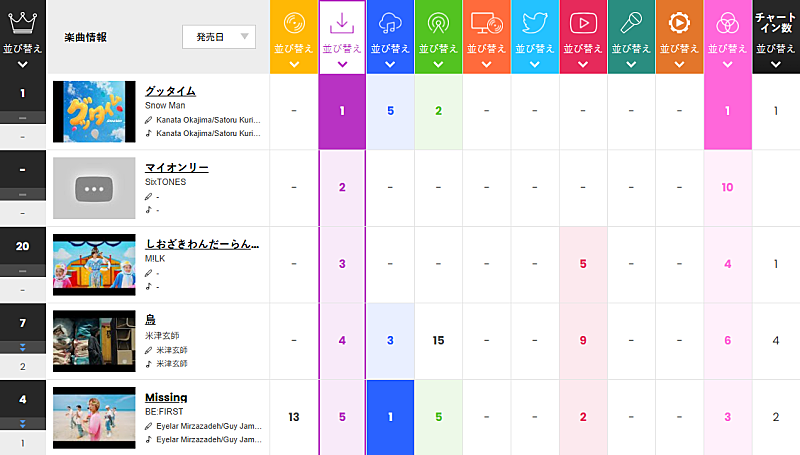This screenshot has height=455, width=800.
Task: Click streaming rank 1 cell for Missing
Action: [390, 417]
